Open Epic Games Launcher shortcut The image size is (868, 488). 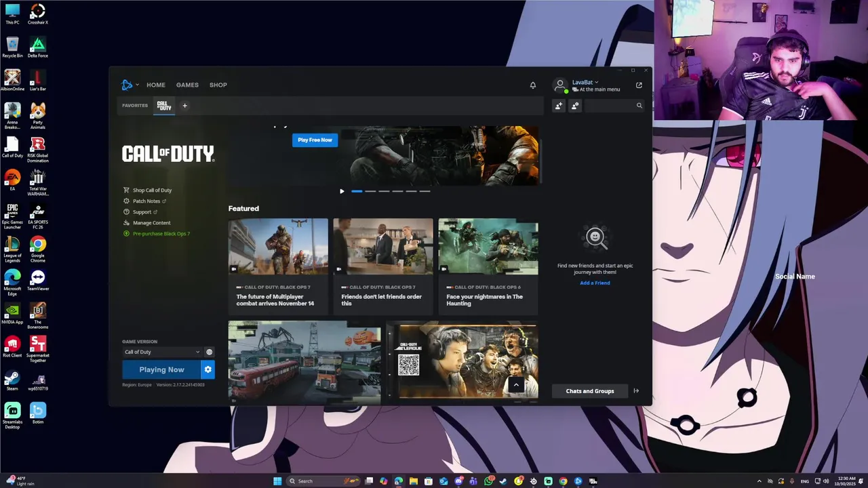click(x=12, y=217)
